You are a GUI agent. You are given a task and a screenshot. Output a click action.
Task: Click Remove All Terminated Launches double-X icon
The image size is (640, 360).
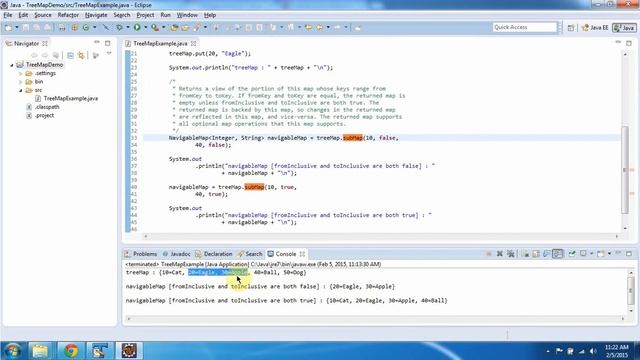[511, 254]
